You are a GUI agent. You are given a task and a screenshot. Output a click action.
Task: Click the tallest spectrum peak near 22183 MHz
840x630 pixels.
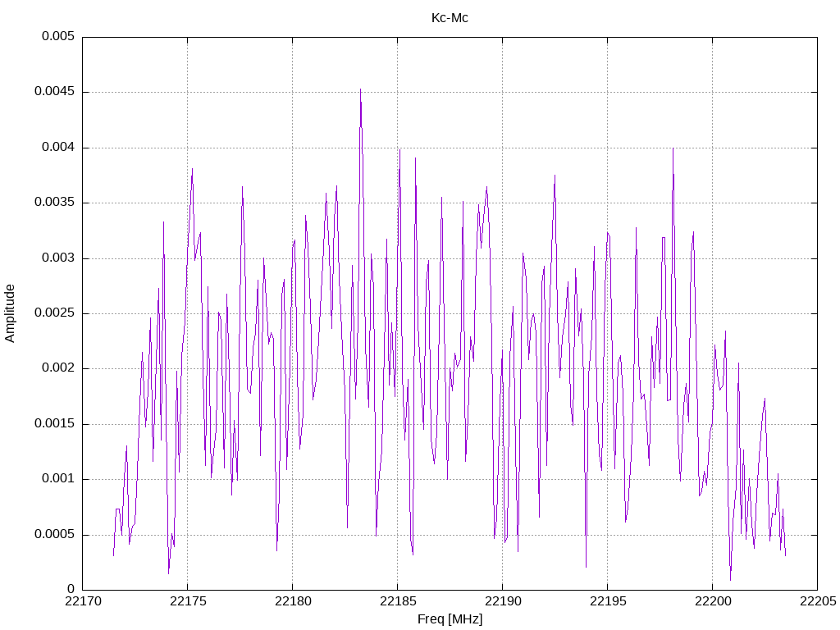point(361,90)
